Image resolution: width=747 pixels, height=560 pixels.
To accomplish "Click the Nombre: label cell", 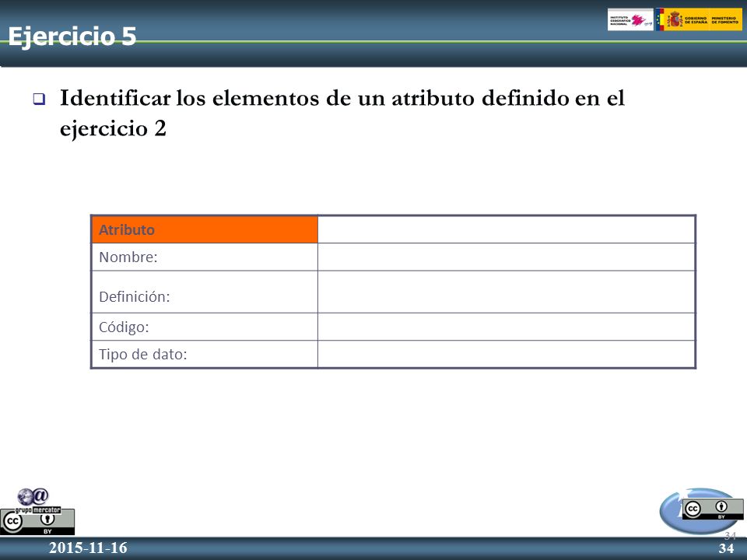I will 205,257.
